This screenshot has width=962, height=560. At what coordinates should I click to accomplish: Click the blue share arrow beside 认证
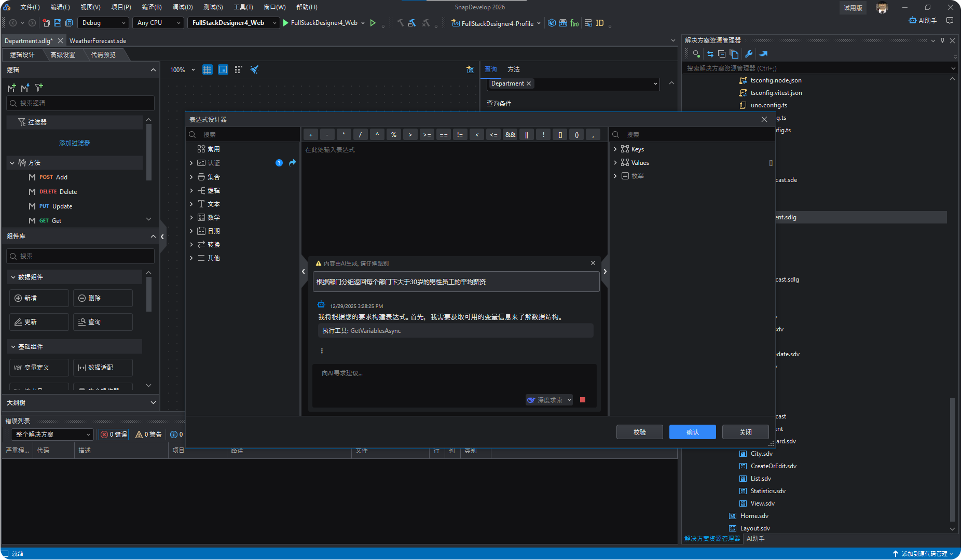click(293, 163)
